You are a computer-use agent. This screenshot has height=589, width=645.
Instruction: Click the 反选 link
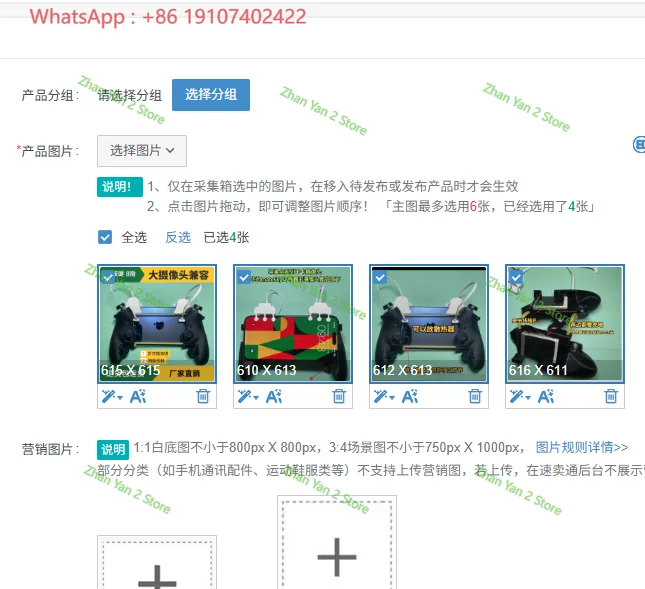[178, 237]
